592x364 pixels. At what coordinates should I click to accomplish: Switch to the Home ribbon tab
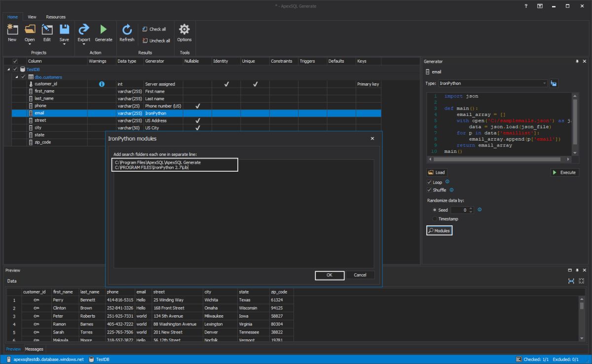tap(12, 17)
